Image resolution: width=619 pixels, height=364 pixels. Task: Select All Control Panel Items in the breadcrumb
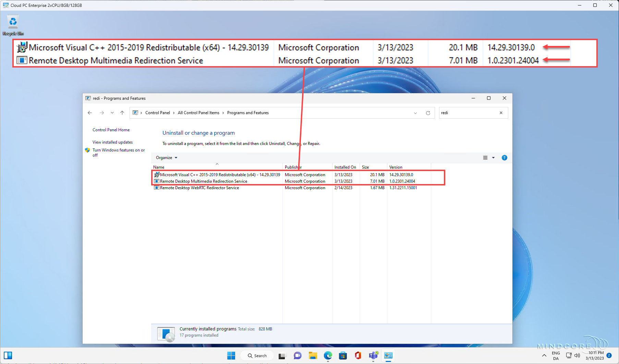[x=198, y=112]
